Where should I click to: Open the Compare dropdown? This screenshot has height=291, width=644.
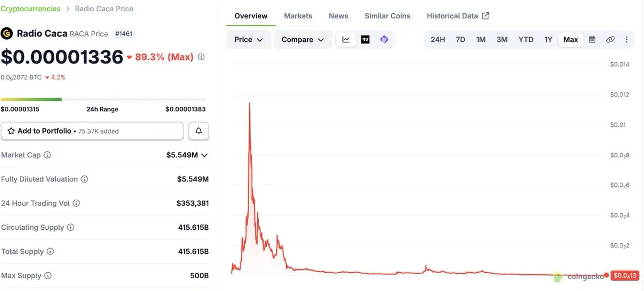(x=303, y=40)
